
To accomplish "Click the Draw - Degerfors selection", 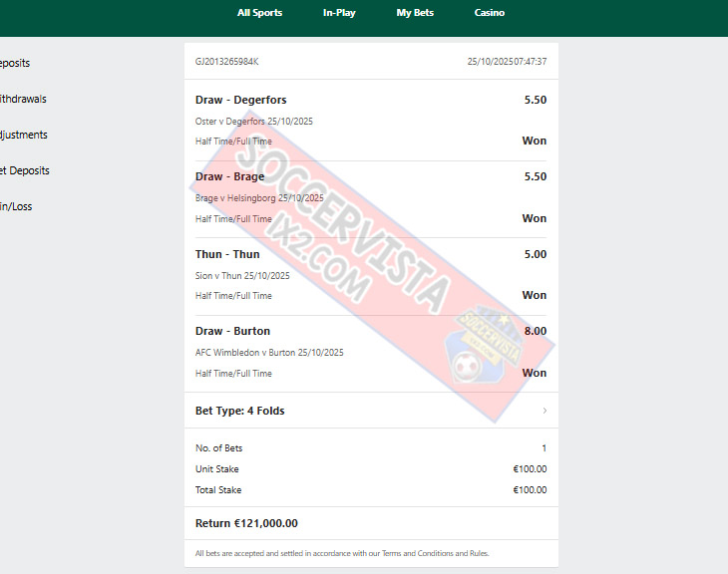I will coord(240,100).
